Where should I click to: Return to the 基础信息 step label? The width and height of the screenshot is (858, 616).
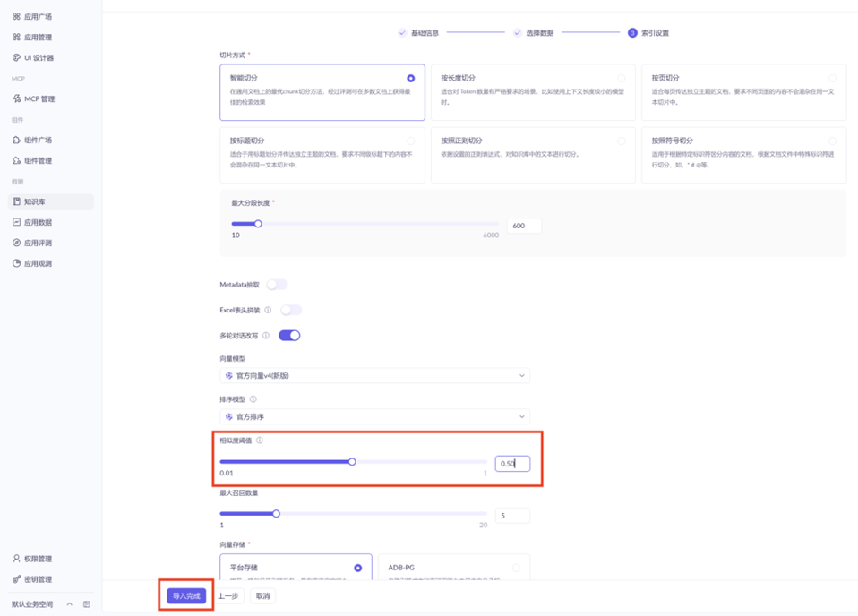425,33
